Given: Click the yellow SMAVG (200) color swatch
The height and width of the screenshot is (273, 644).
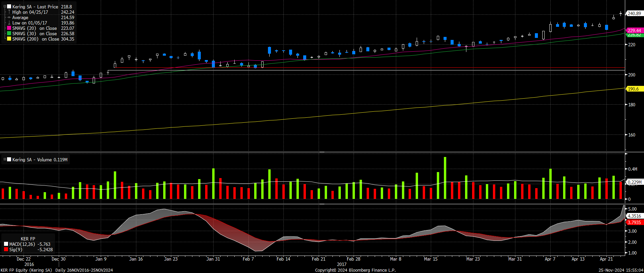Looking at the screenshot, I should pyautogui.click(x=9, y=39).
